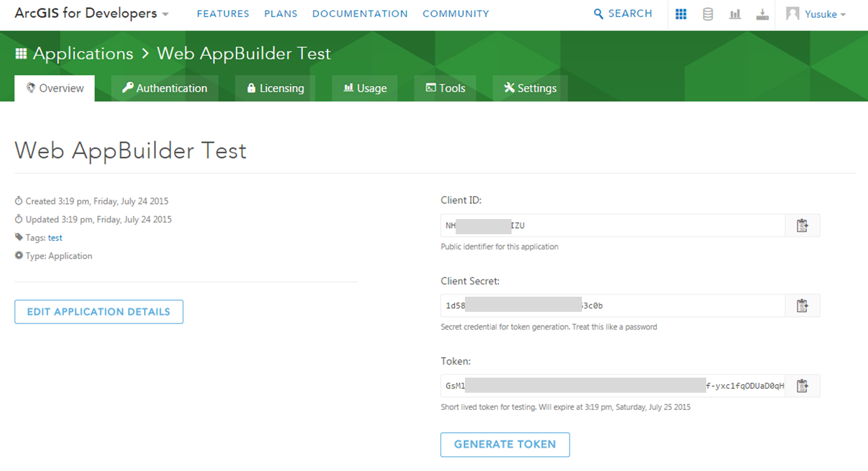Switch to the Settings tab
The image size is (868, 471).
(x=530, y=88)
